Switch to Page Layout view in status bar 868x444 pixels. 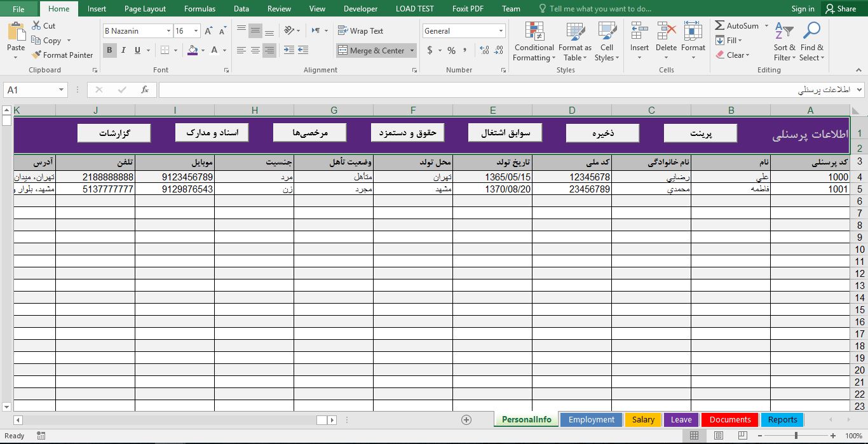pyautogui.click(x=719, y=436)
